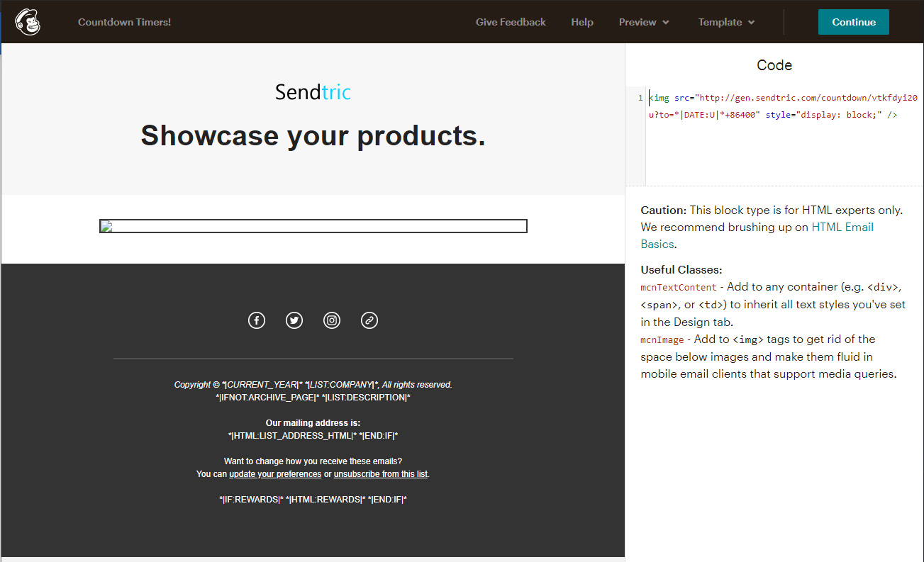Open the Preview dropdown menu
The image size is (924, 562).
[x=644, y=22]
